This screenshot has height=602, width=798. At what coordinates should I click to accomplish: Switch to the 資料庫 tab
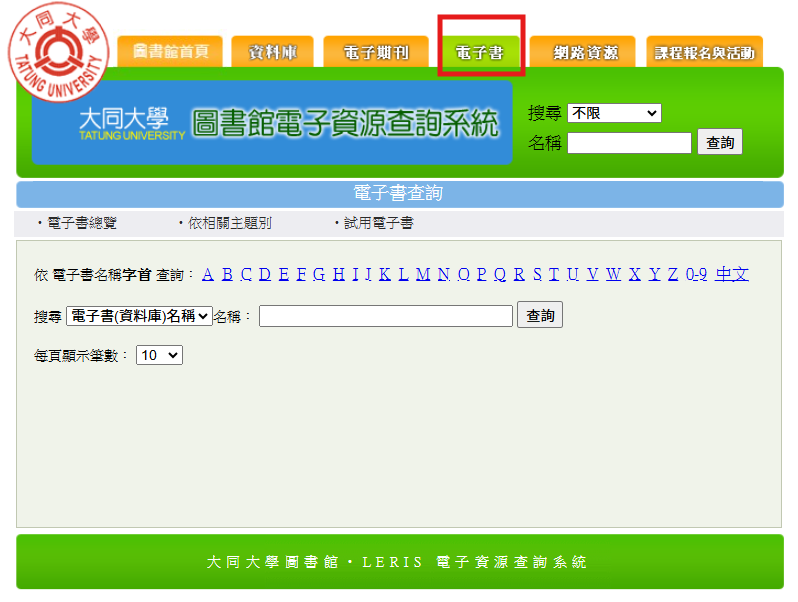pos(272,51)
